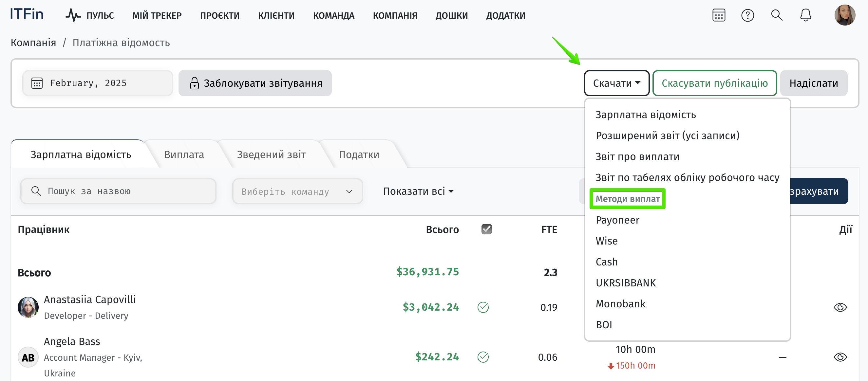Open notifications bell icon
The width and height of the screenshot is (868, 381).
click(x=805, y=15)
